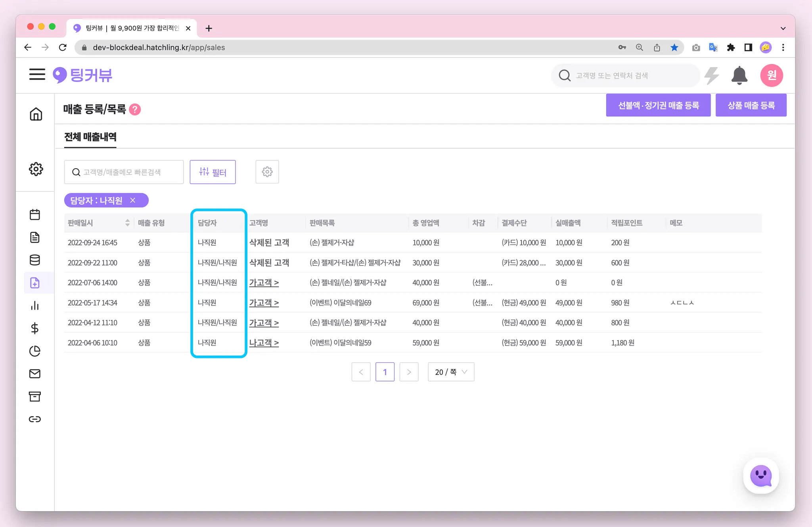Click the 상품 매출 등록 button
Viewport: 812px width, 527px height.
(751, 105)
